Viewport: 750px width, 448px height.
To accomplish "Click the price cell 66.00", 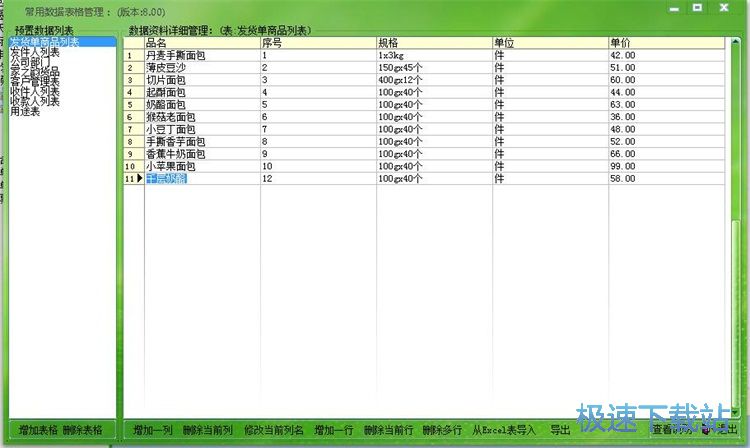I will click(x=667, y=154).
